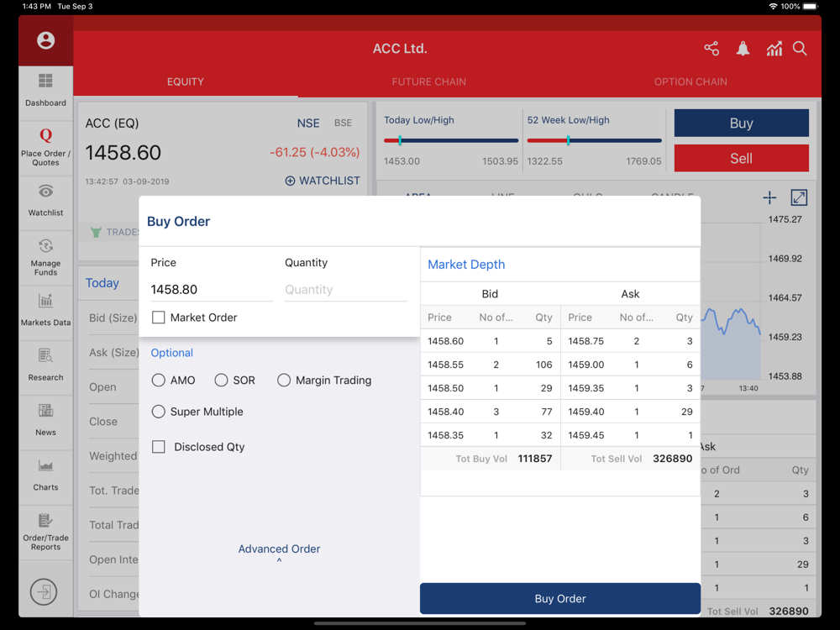Enable the Market Order checkbox
The height and width of the screenshot is (630, 840).
158,318
